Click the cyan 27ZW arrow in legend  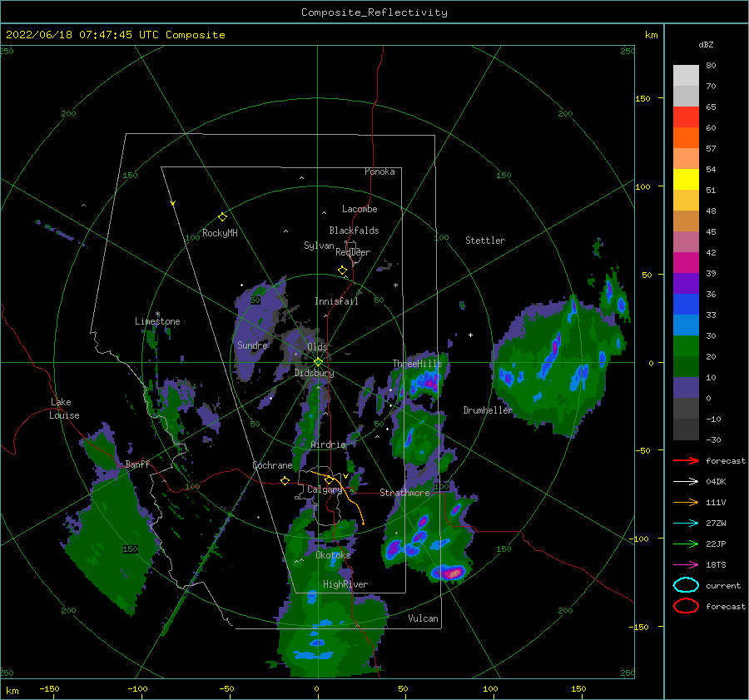686,524
